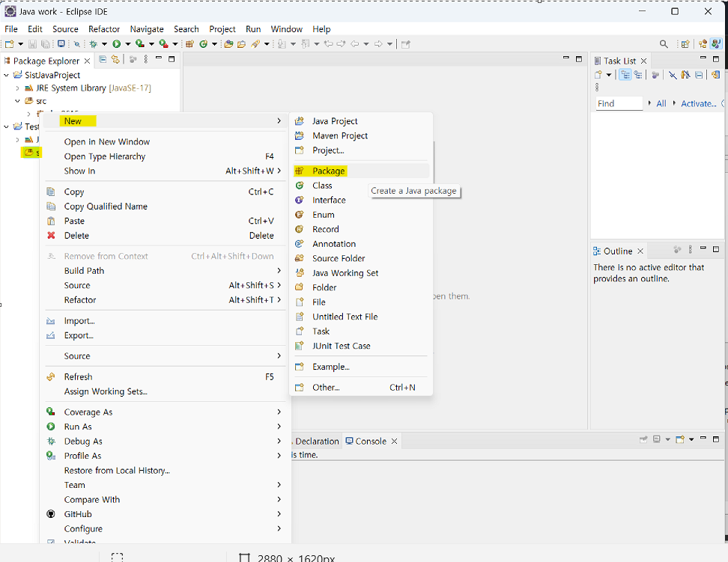Open the Debug button dropdown arrow
The image size is (728, 562).
104,44
